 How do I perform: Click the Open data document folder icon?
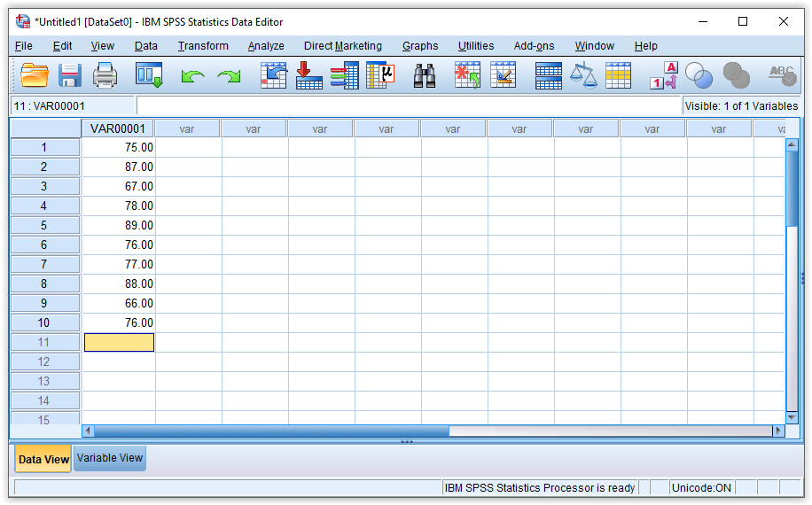(35, 76)
